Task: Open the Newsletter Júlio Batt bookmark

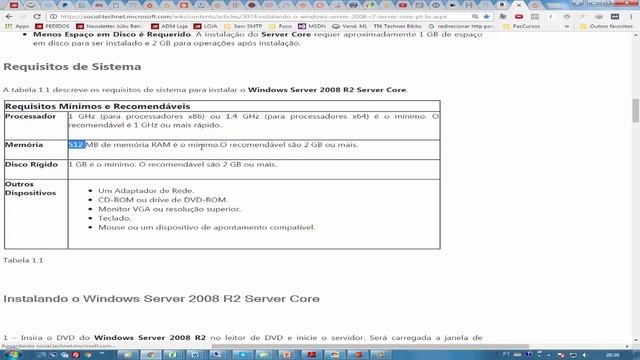Action: (x=109, y=26)
